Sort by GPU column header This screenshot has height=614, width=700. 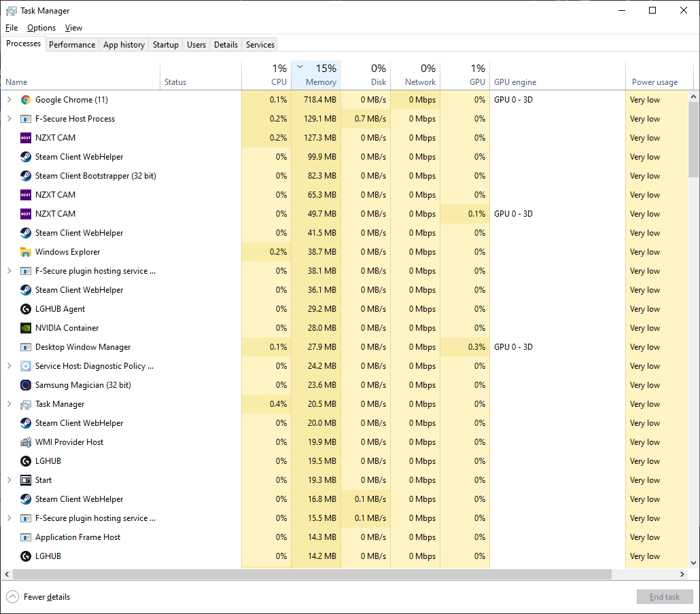(465, 75)
